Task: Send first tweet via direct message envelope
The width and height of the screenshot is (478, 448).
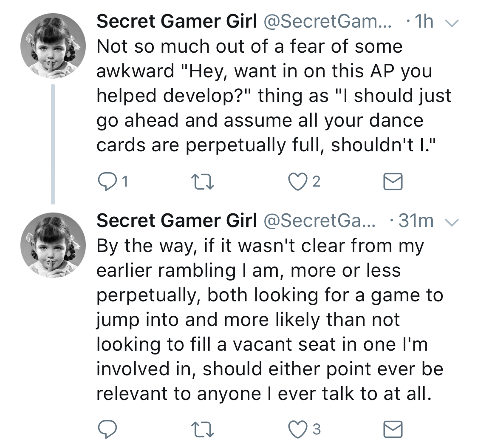Action: 393,182
